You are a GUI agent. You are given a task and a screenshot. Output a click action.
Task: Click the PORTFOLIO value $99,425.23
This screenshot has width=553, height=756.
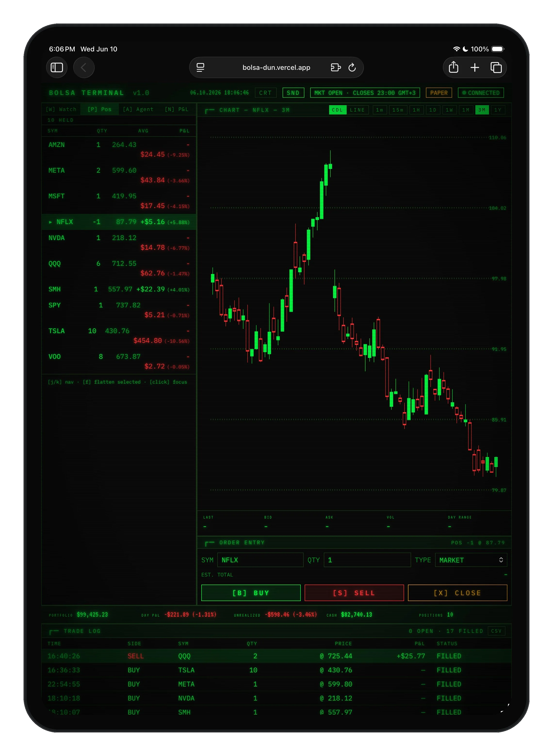(92, 614)
